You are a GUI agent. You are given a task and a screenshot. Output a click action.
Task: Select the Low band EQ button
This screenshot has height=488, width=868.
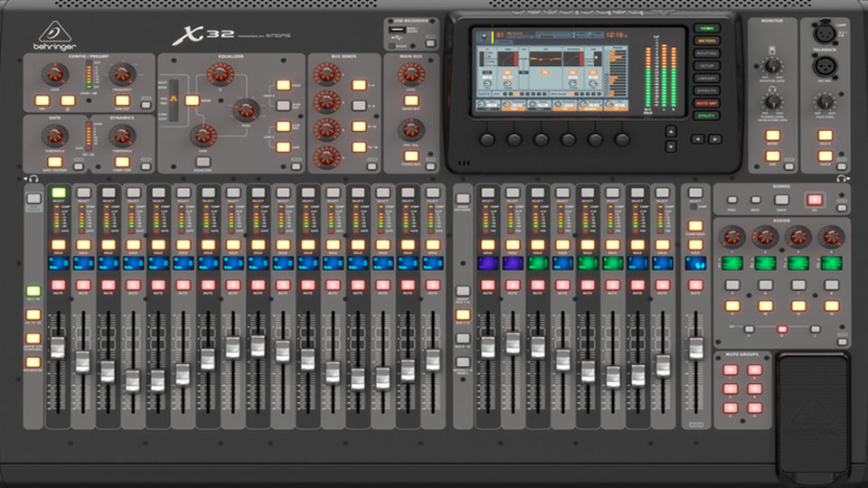pyautogui.click(x=283, y=147)
